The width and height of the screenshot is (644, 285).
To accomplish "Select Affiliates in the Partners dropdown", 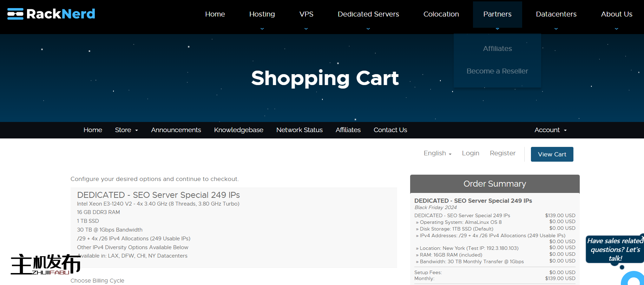I will 497,48.
